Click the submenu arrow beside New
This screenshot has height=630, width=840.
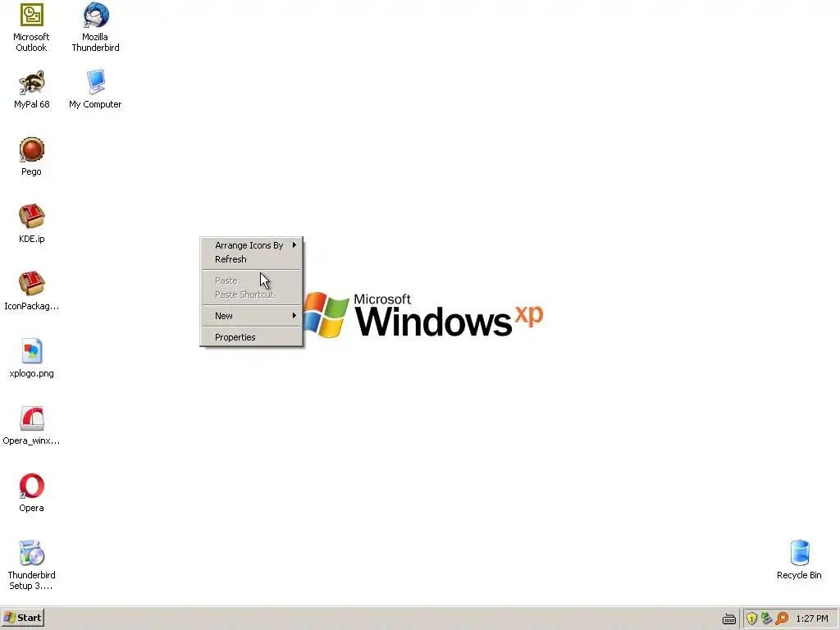[x=294, y=316]
